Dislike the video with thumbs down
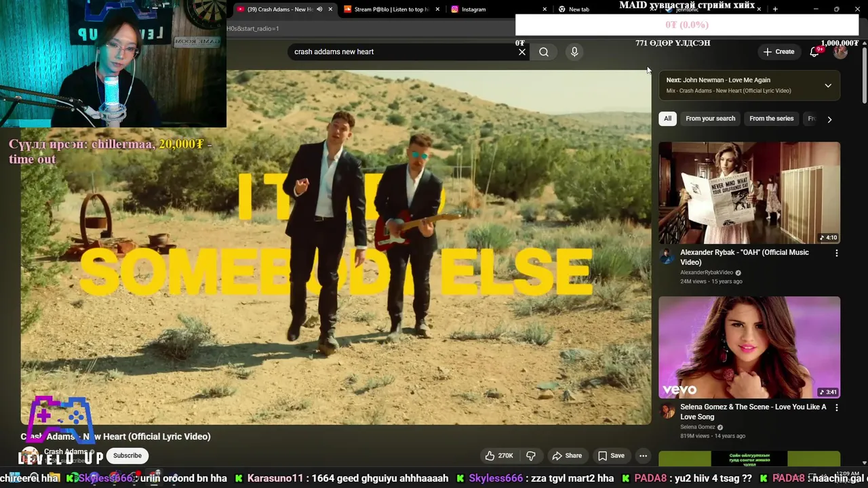Image resolution: width=868 pixels, height=488 pixels. click(531, 455)
